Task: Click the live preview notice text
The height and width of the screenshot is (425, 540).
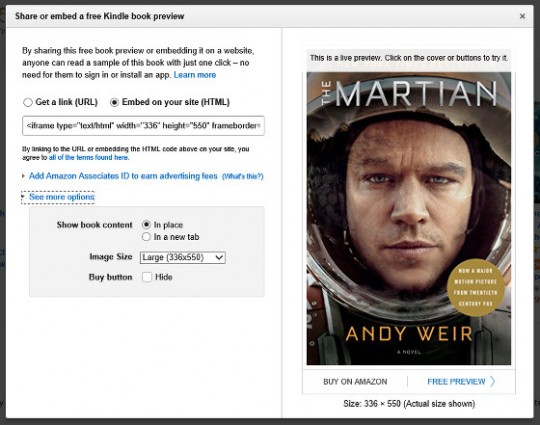Action: [409, 58]
